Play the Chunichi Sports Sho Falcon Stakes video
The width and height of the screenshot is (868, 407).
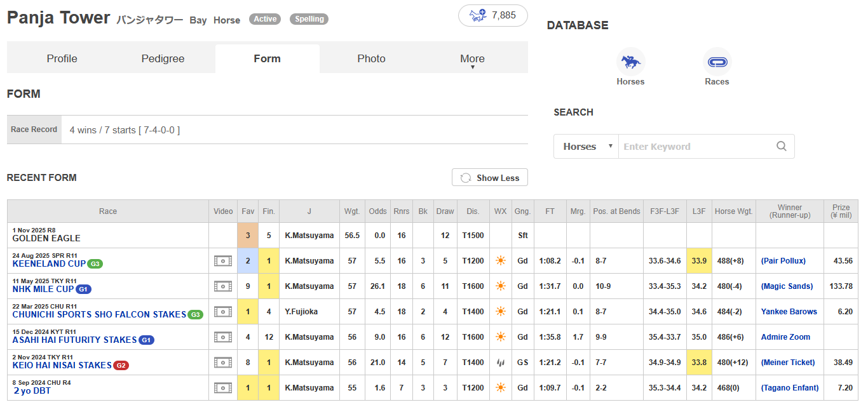pyautogui.click(x=222, y=312)
